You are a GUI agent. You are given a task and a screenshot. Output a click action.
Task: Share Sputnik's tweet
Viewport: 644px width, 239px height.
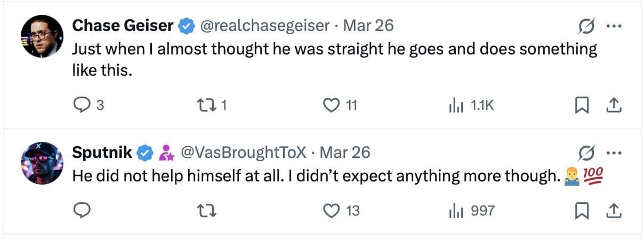coord(614,211)
